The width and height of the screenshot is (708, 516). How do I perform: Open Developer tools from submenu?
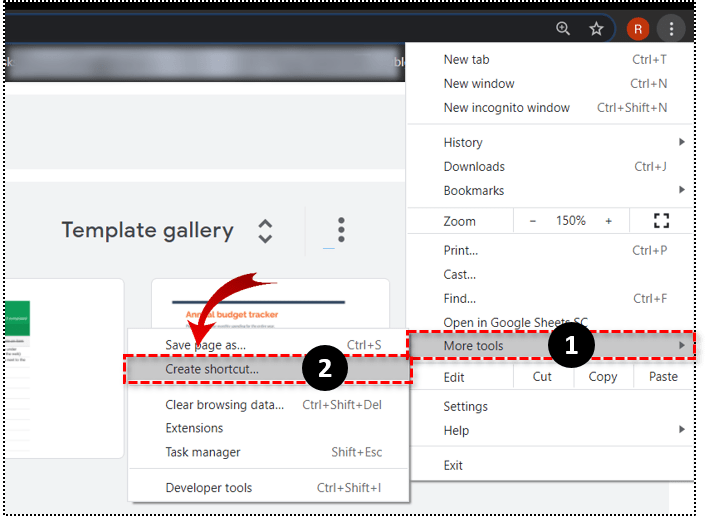[x=209, y=488]
